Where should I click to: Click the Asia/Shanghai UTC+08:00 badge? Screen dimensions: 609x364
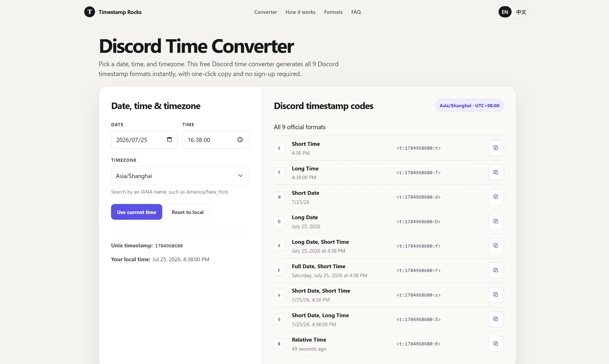point(469,106)
